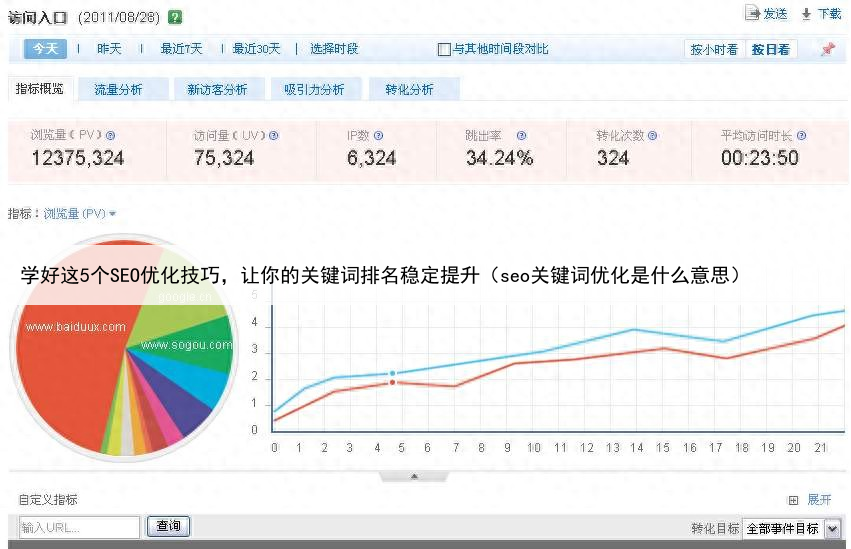Select the 昨天 time range
Image resolution: width=851 pixels, height=549 pixels.
[x=109, y=49]
